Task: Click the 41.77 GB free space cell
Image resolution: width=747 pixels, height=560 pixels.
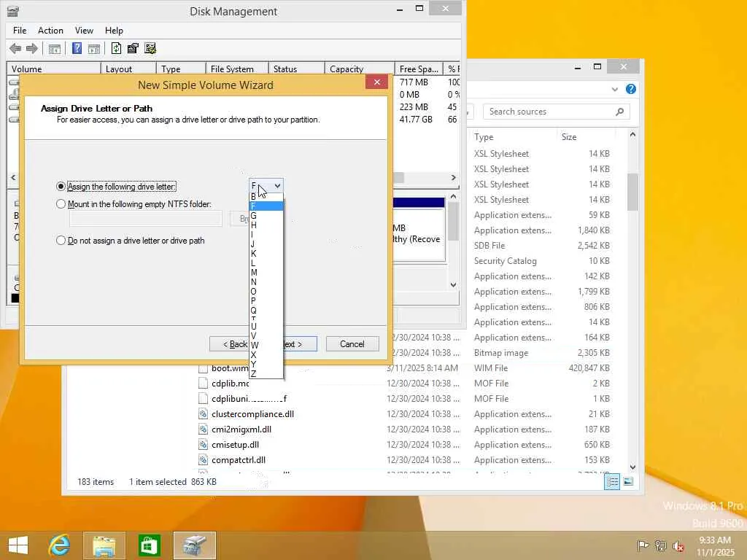Action: click(x=416, y=119)
